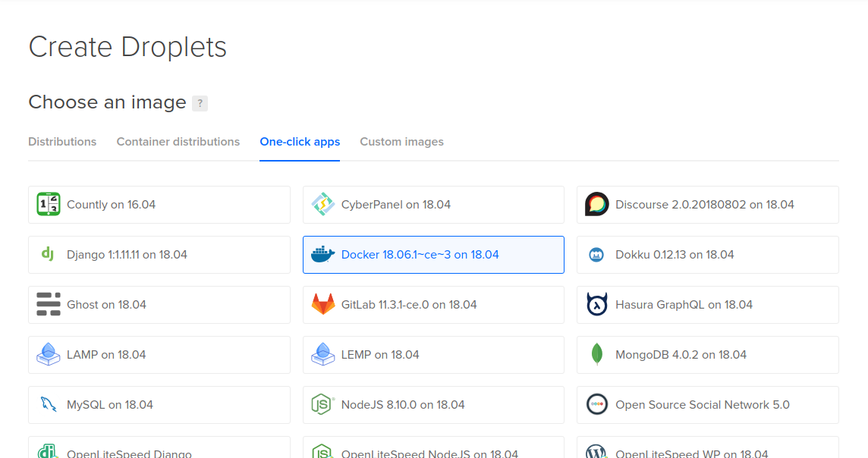Select OpenLiteSpeed WP on 18.04
Viewport: 868px width, 458px height.
tap(708, 447)
